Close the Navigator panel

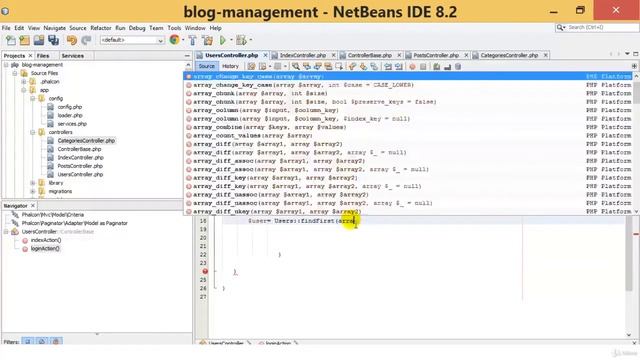click(33, 206)
